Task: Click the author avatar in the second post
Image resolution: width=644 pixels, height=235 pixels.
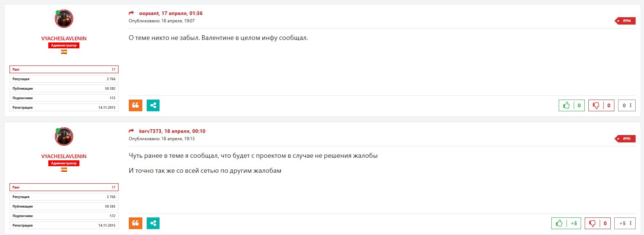Action: coord(64,137)
